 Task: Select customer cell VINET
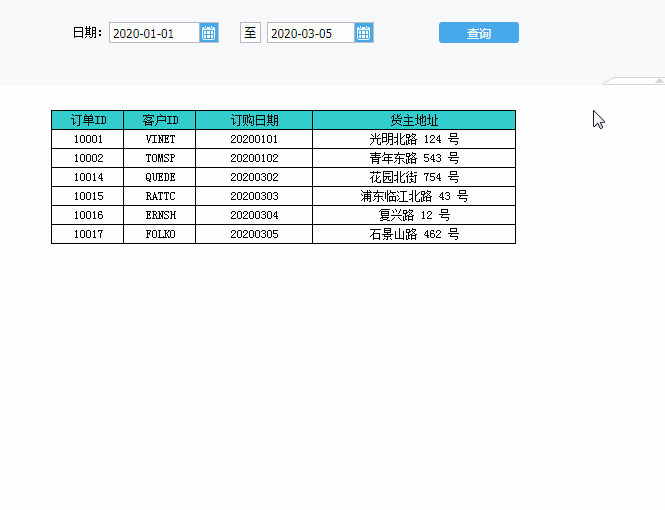pyautogui.click(x=159, y=139)
